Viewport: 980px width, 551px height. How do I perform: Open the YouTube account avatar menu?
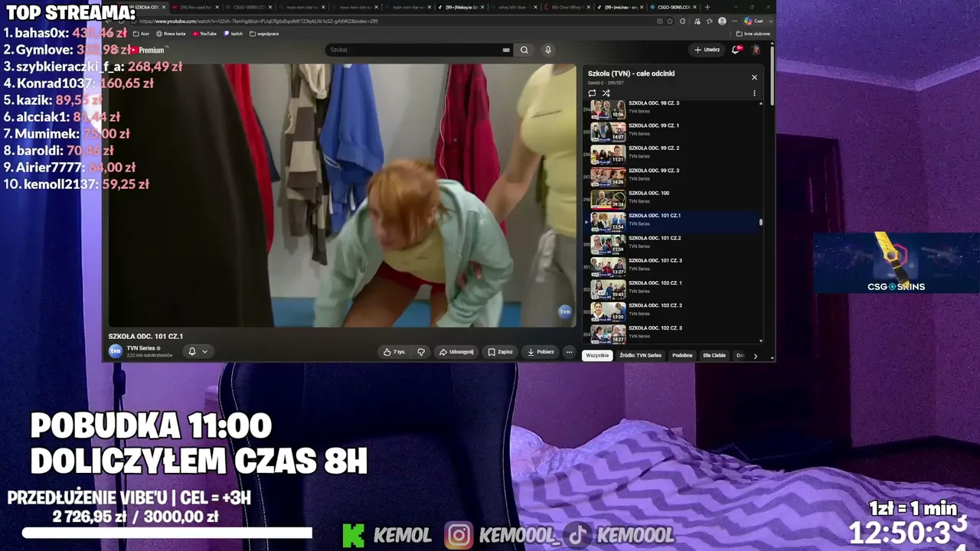click(x=756, y=50)
